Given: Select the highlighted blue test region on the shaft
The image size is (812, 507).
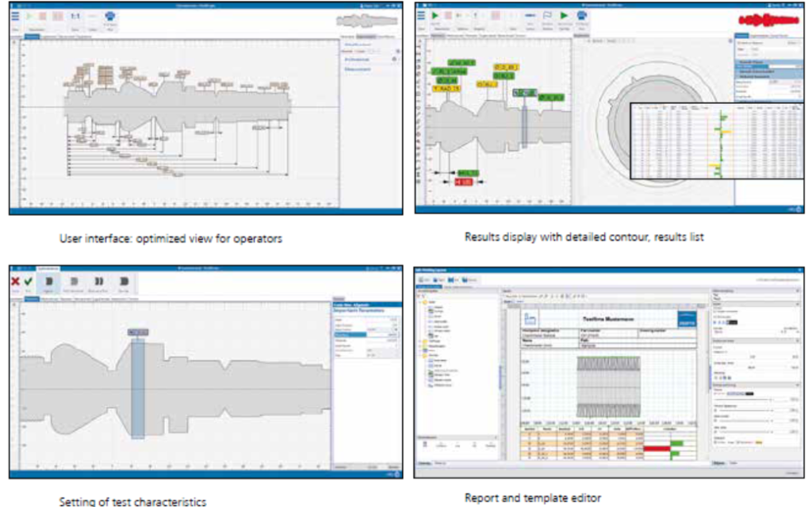Looking at the screenshot, I should (138, 387).
